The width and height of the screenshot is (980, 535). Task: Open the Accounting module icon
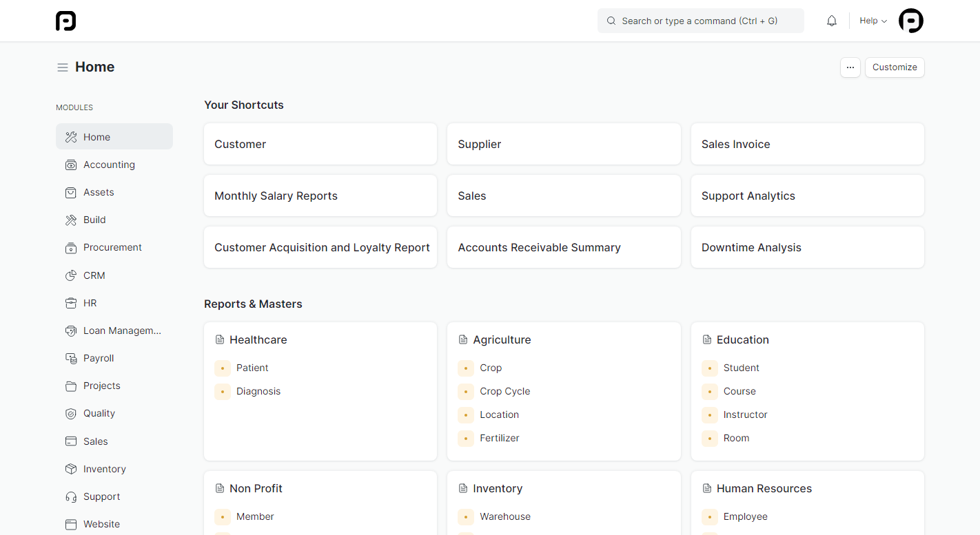71,165
